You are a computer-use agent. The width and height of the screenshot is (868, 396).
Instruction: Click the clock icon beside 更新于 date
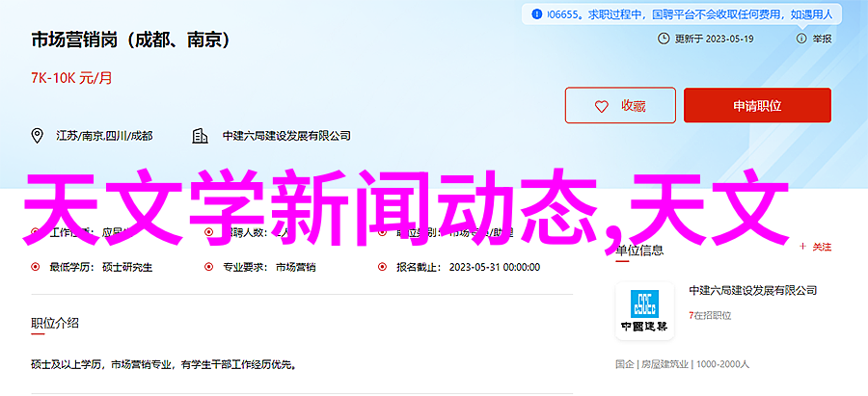[664, 39]
